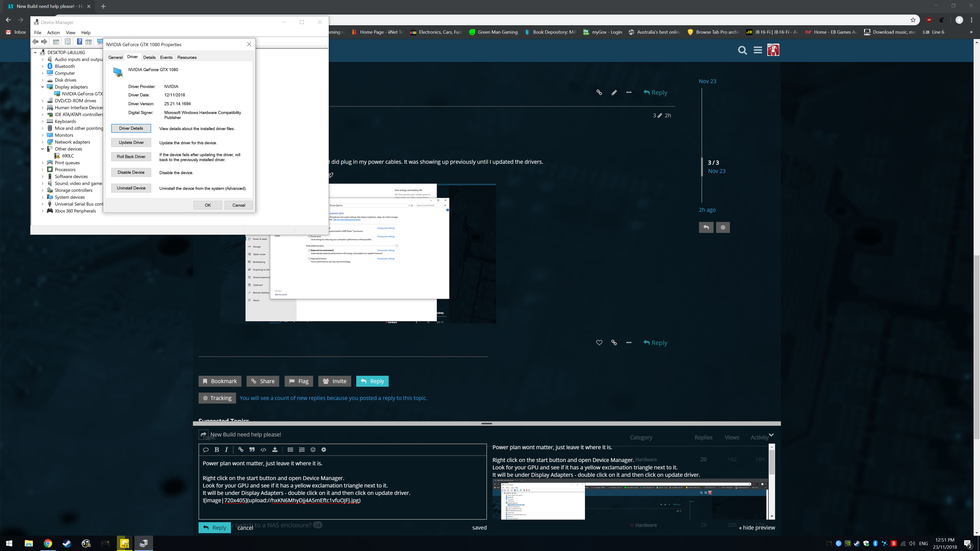Open Steam from the taskbar
The image size is (980, 551).
[67, 543]
